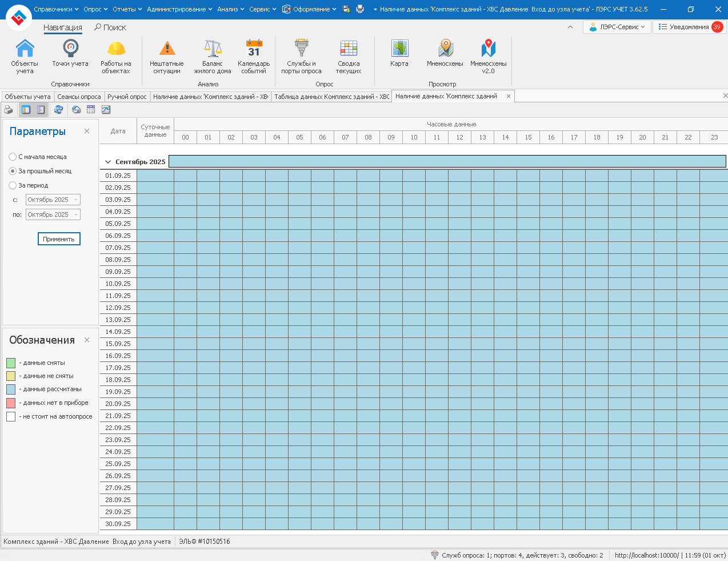Viewport: 728px width, 561px height.
Task: Open Календарь событий icon
Action: [254, 56]
